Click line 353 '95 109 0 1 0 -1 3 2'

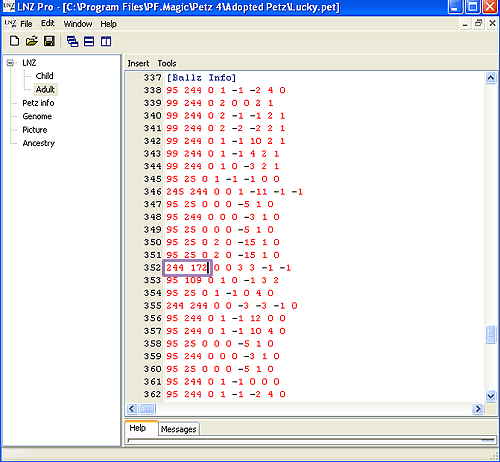(x=222, y=280)
